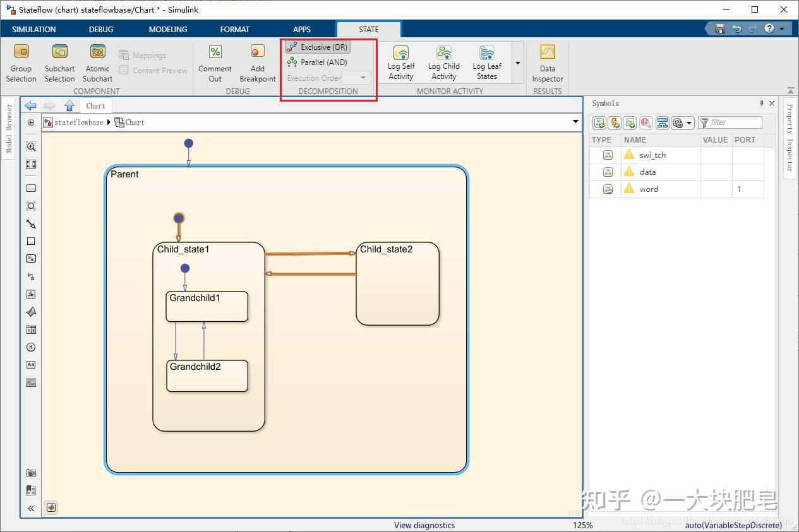Click the hide/show explorer bar icon in the palette
Screen dimensions: 799x532
pos(31,122)
